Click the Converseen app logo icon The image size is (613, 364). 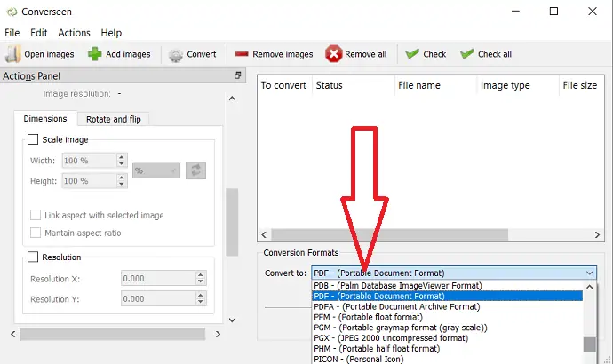point(12,12)
